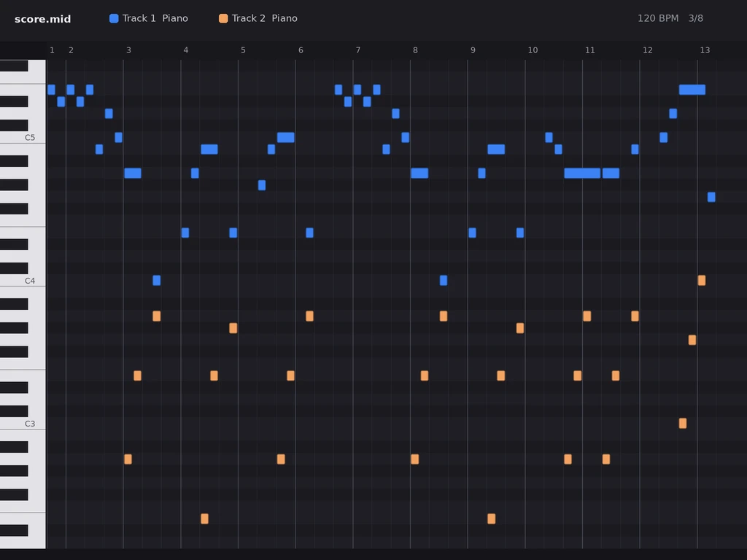The height and width of the screenshot is (560, 747).
Task: Jump to measure 2 on the ruler
Action: (71, 50)
